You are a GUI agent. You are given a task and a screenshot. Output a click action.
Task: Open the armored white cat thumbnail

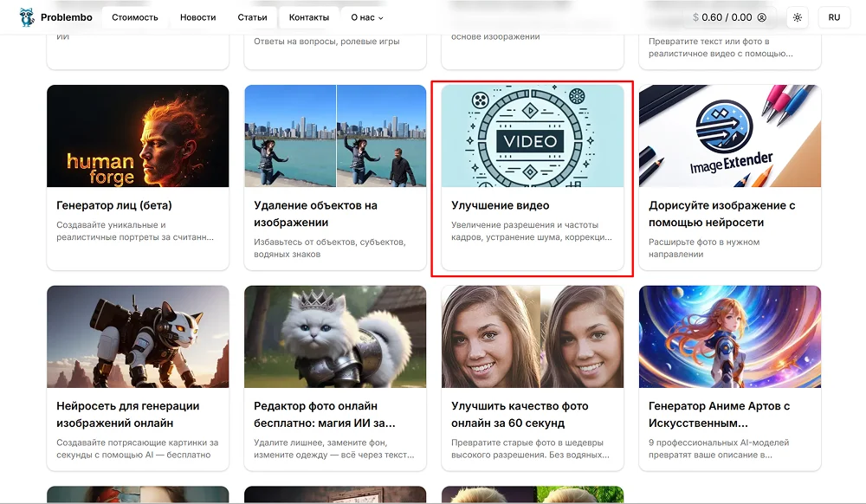[x=335, y=337]
